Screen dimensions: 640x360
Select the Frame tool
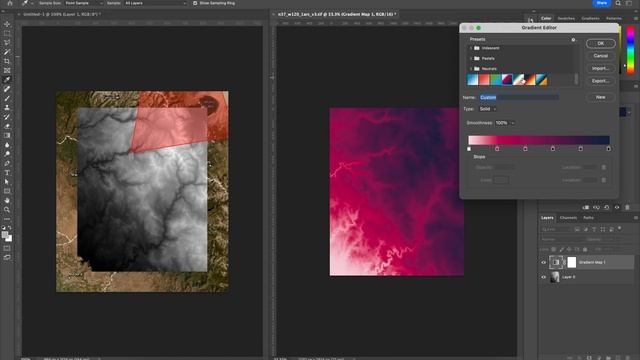pos(7,70)
